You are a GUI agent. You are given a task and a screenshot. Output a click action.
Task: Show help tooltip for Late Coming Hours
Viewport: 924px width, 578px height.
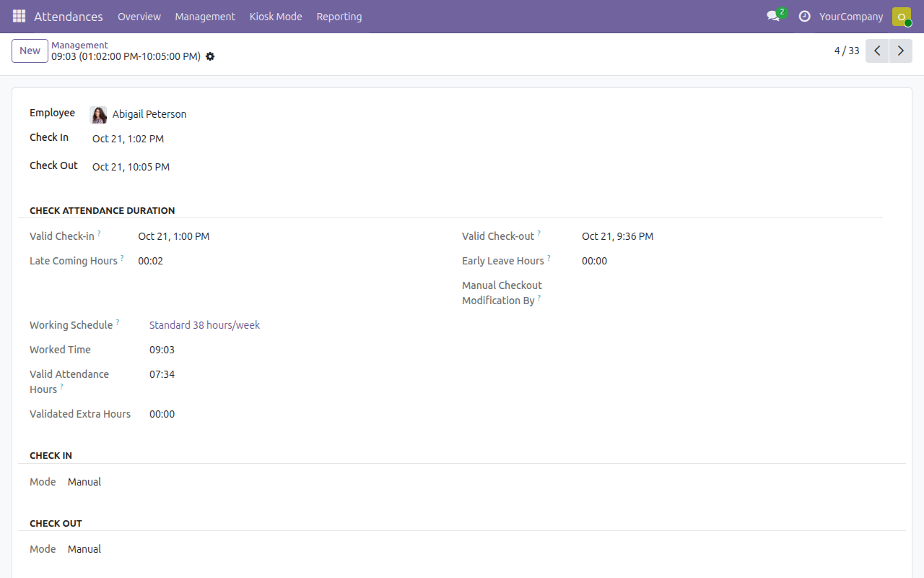[122, 258]
